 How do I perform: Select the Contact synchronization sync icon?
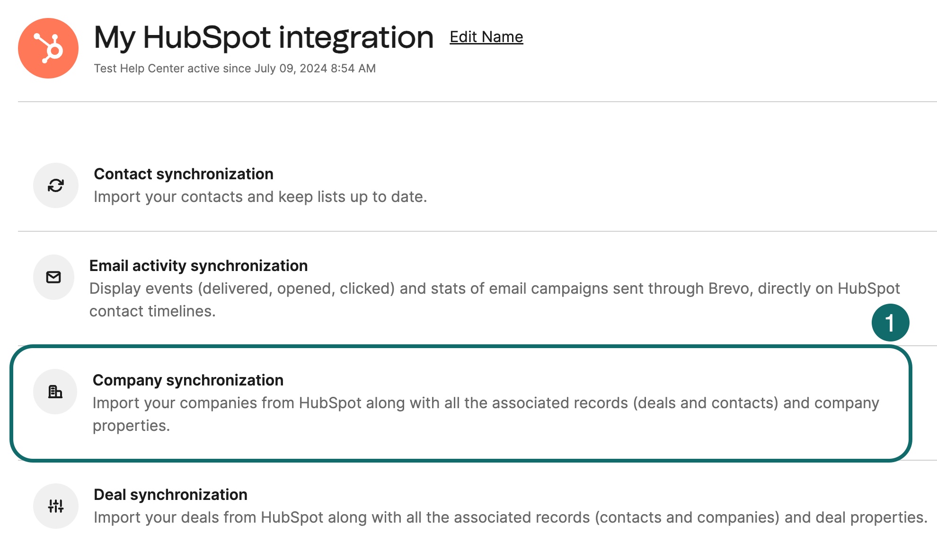click(55, 186)
